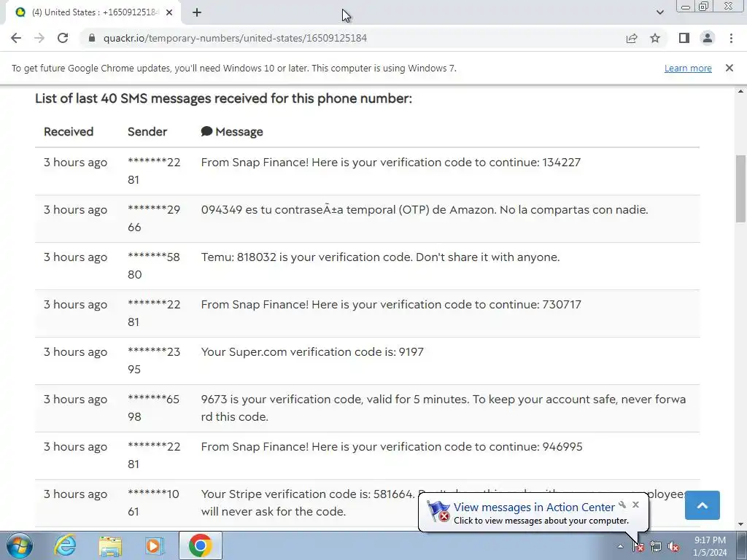Click the browser forward arrow
The image size is (747, 560).
point(39,38)
